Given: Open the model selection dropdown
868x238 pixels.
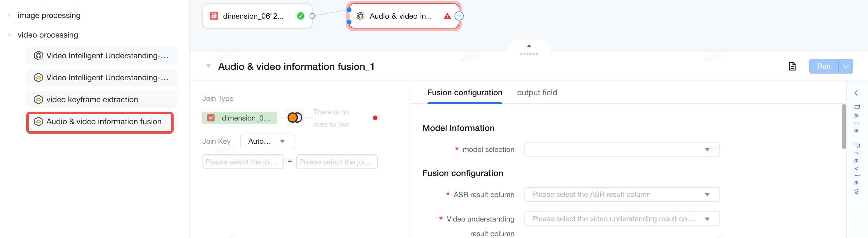Looking at the screenshot, I should point(622,149).
